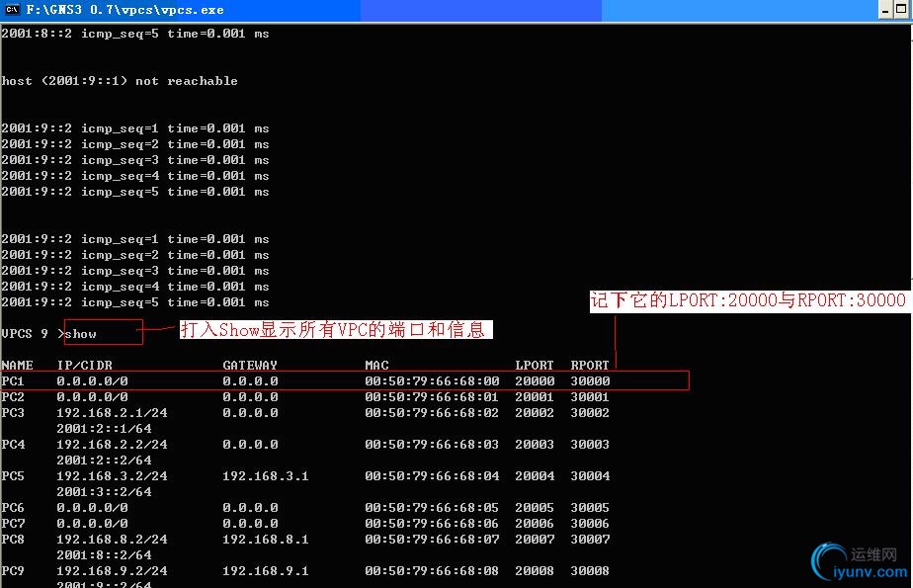Viewport: 913px width, 588px height.
Task: Select the MAC column header
Action: pyautogui.click(x=376, y=365)
